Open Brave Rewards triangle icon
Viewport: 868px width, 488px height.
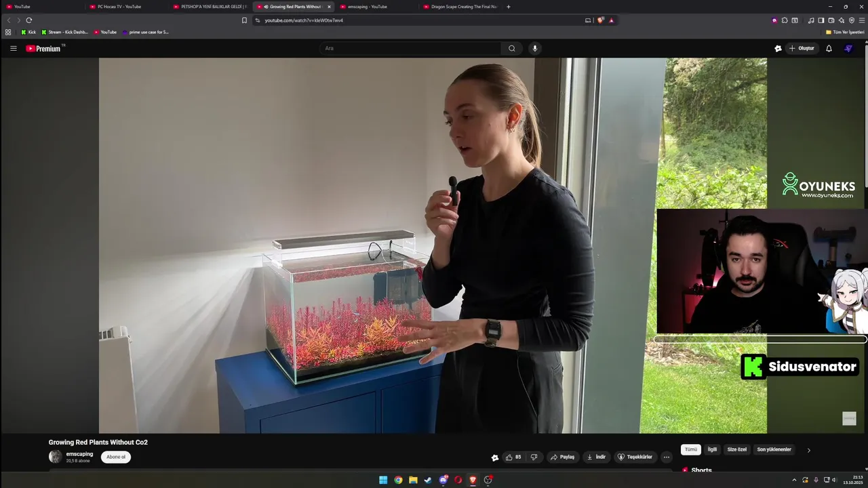click(611, 20)
